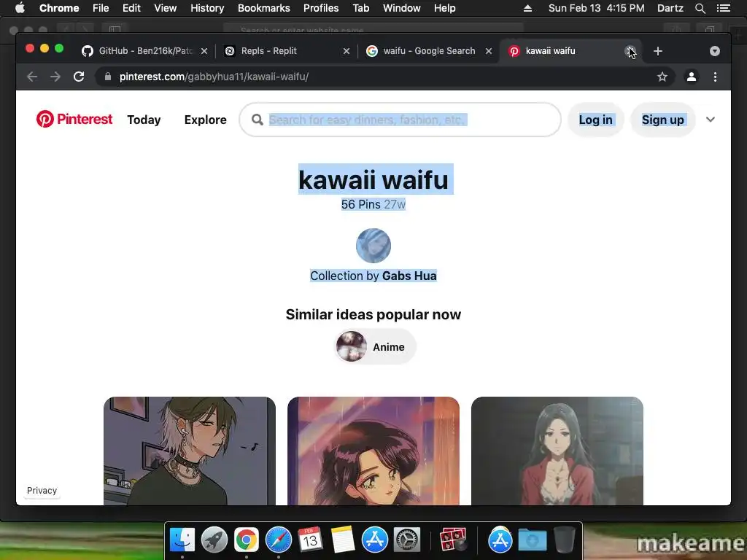Open the View menu
Screen dimensions: 747x560
coord(166,8)
